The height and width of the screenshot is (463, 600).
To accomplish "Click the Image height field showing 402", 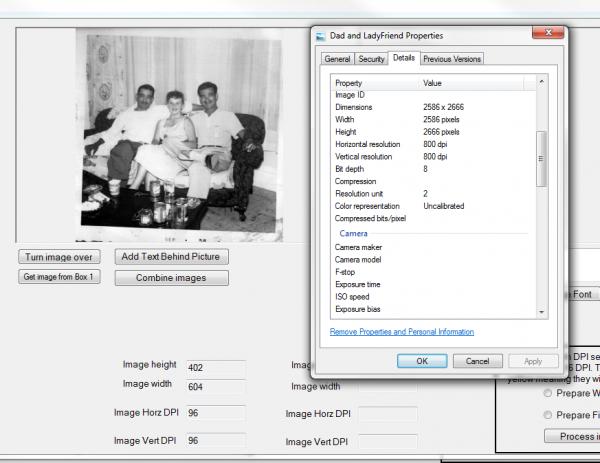I will [216, 368].
